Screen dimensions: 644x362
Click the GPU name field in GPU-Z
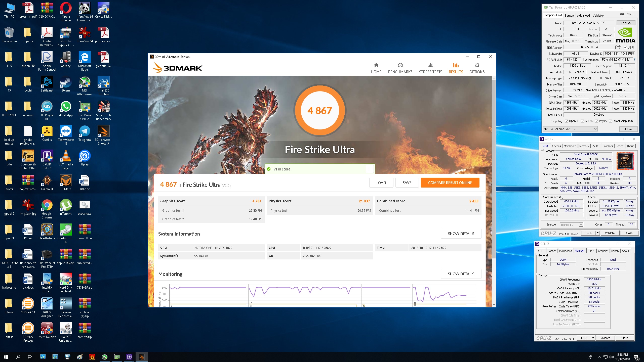(589, 23)
